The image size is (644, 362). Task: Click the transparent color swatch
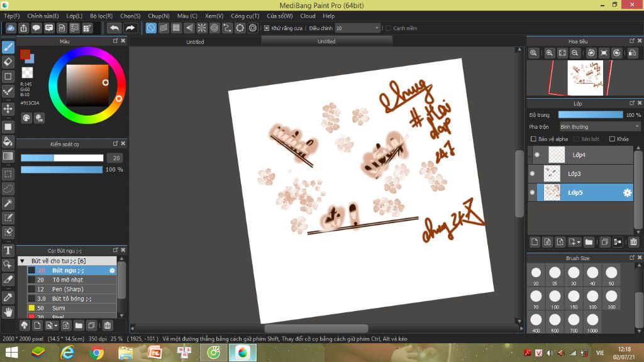click(27, 73)
